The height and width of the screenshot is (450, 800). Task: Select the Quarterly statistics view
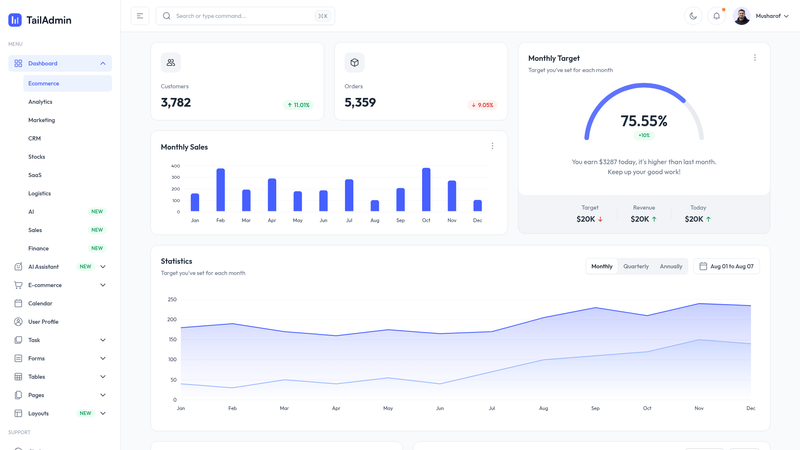[x=636, y=266]
